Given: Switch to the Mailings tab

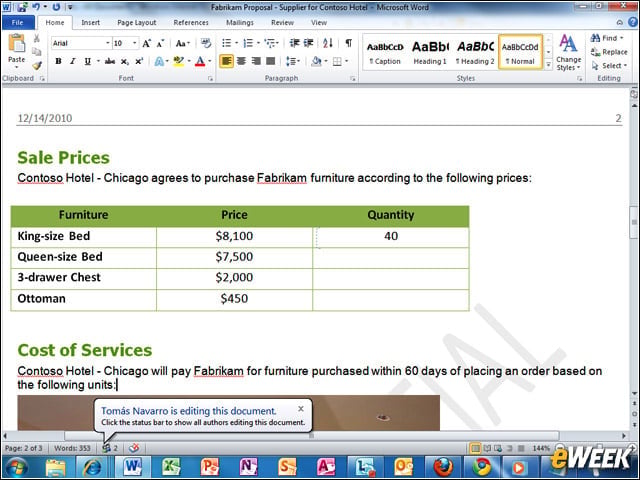Looking at the screenshot, I should pyautogui.click(x=240, y=22).
